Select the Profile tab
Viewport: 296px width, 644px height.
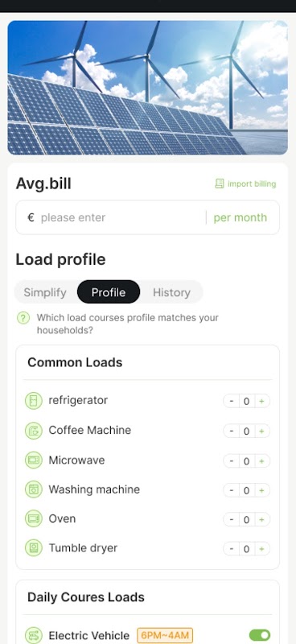pos(109,292)
